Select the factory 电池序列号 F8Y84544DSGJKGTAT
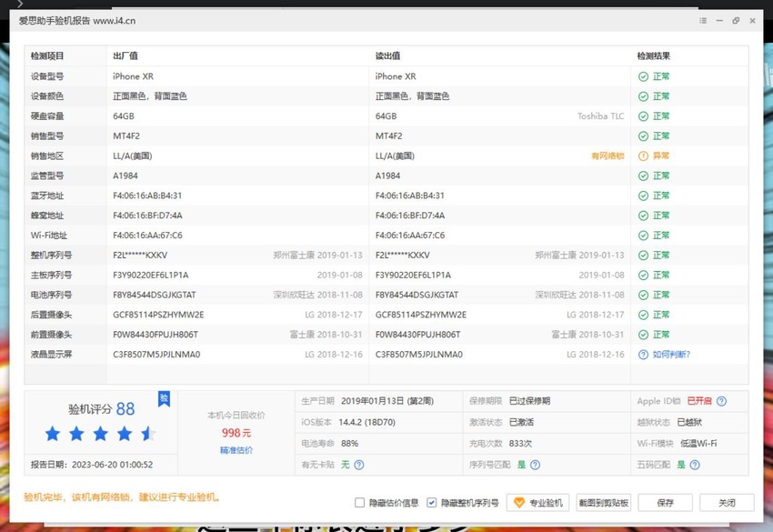Image resolution: width=773 pixels, height=532 pixels. pos(155,296)
